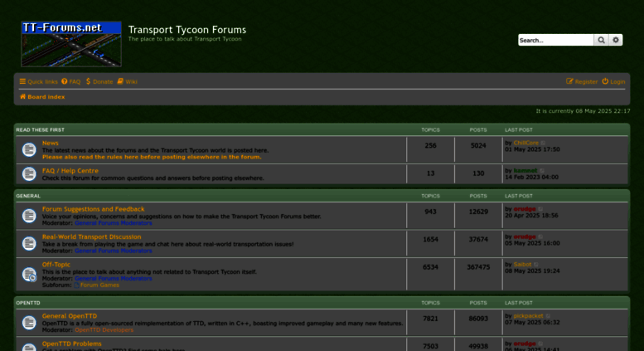Viewport: 644px width, 351px height.
Task: Click the Login link
Action: pos(613,82)
